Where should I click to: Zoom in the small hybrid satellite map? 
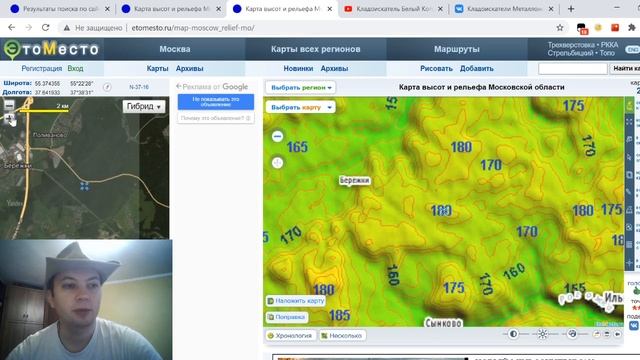(9, 119)
